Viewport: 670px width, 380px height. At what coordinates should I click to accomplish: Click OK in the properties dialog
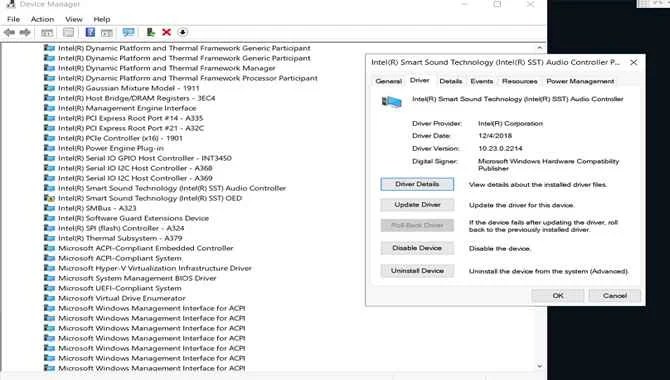click(558, 295)
